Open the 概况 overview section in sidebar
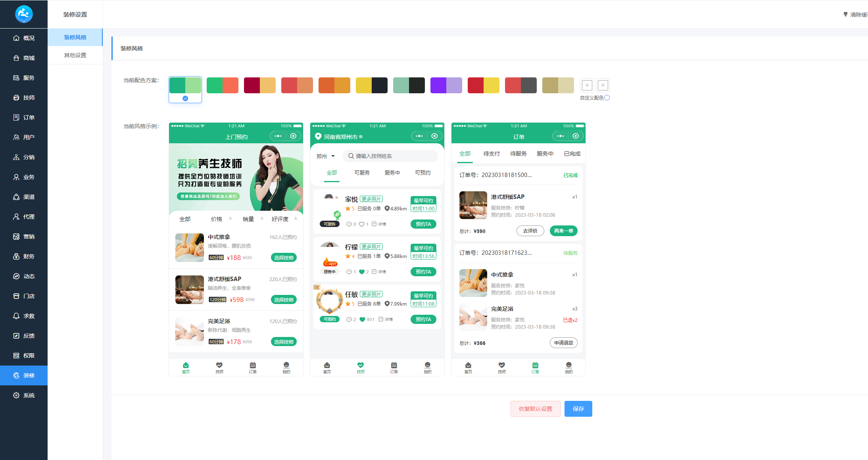 point(24,38)
